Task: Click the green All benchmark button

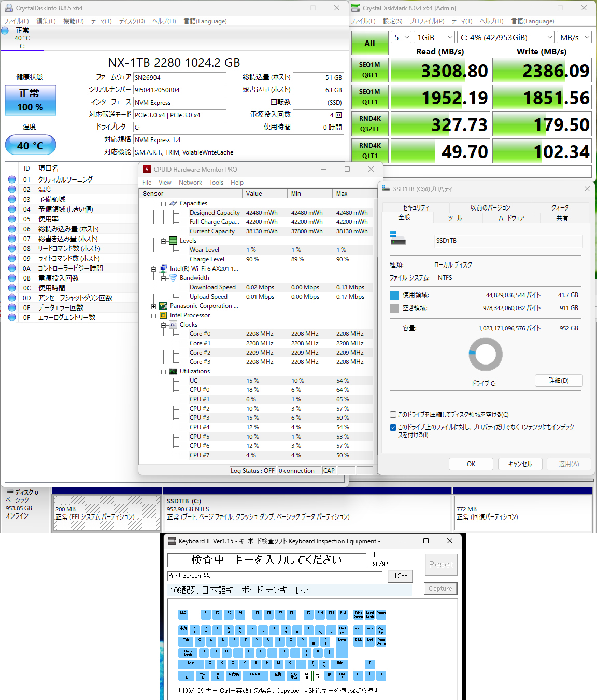Action: click(369, 43)
